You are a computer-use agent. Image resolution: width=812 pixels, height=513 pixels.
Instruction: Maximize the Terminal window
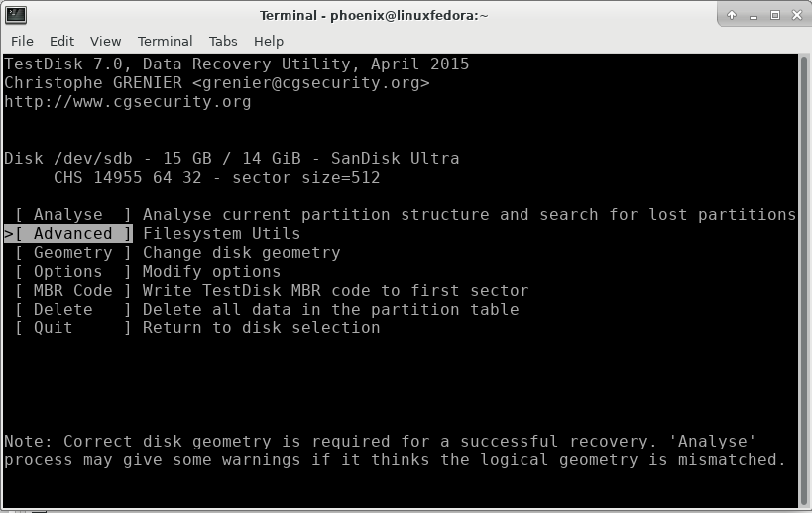point(775,15)
